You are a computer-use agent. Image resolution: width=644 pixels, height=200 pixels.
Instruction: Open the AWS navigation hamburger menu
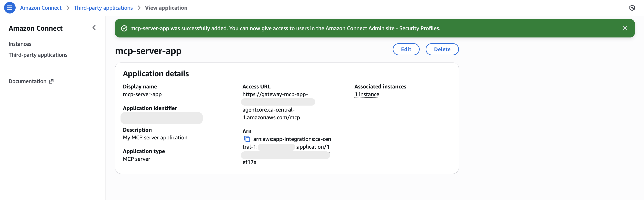tap(9, 8)
